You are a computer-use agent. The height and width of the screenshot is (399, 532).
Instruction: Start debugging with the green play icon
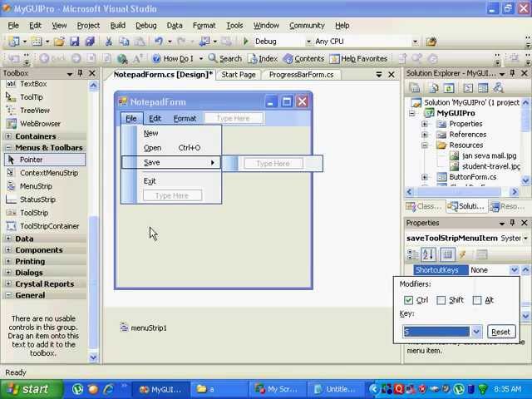point(246,42)
